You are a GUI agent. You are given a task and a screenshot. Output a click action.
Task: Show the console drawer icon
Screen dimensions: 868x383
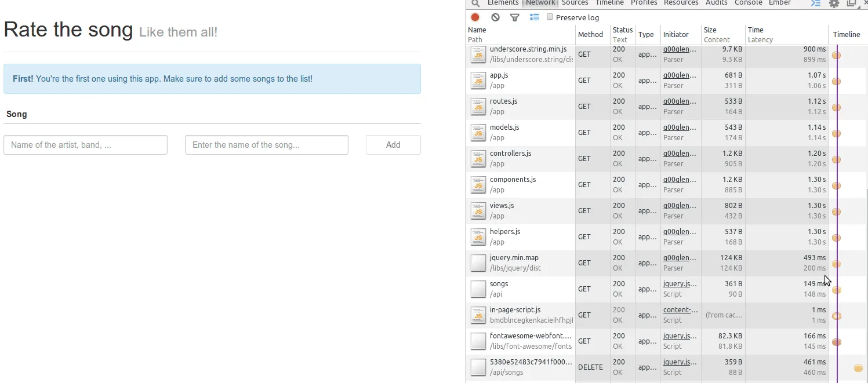click(x=816, y=3)
